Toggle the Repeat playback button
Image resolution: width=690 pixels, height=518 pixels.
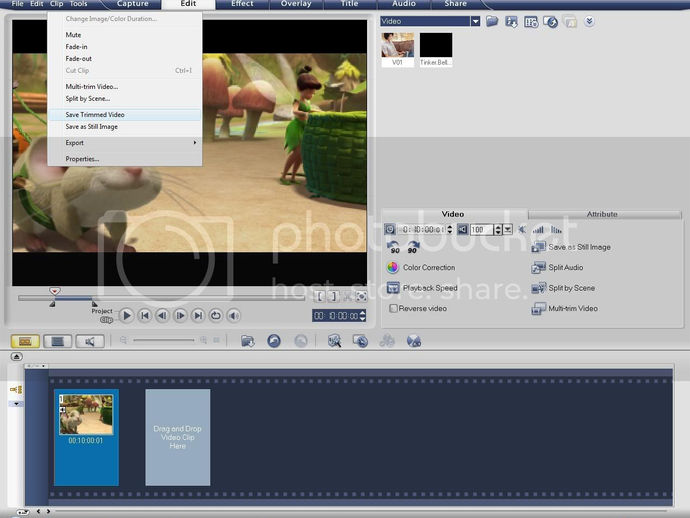(216, 316)
